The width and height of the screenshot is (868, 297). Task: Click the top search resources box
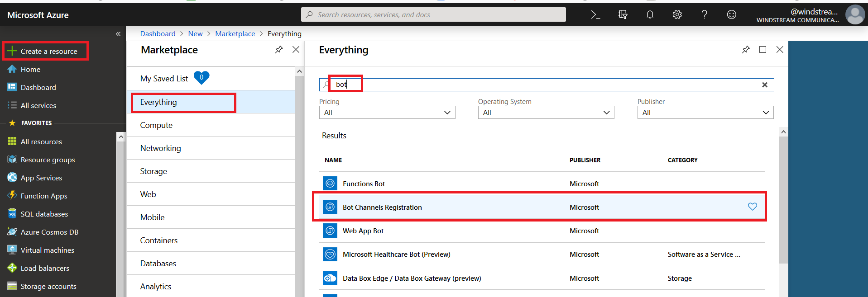(433, 14)
